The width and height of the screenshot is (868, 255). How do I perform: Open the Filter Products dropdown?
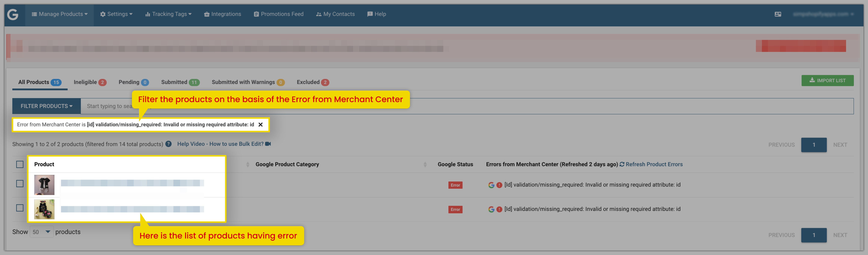[46, 106]
